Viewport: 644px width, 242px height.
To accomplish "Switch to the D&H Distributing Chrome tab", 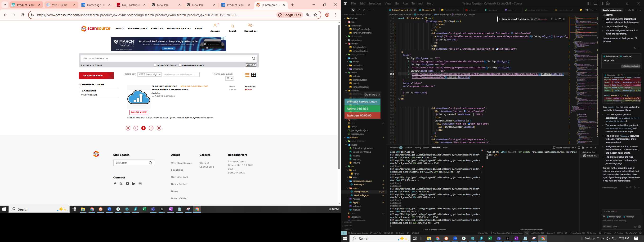I will pyautogui.click(x=132, y=5).
